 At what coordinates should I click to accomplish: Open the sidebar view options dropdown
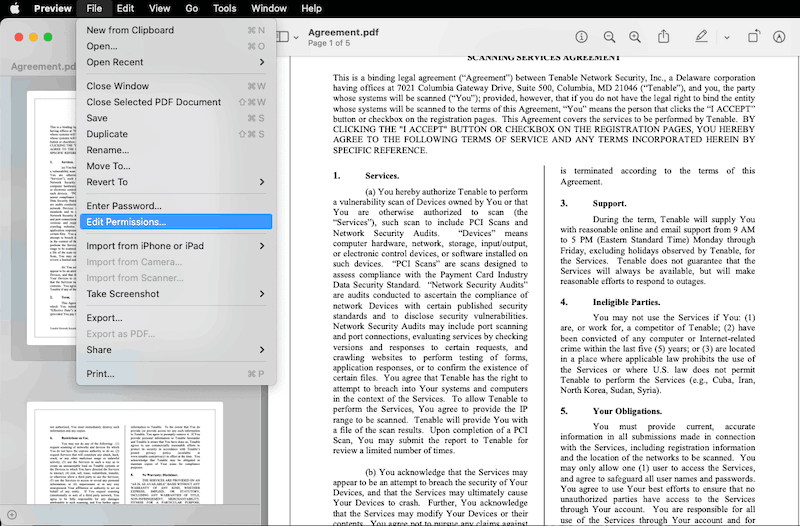coord(287,37)
